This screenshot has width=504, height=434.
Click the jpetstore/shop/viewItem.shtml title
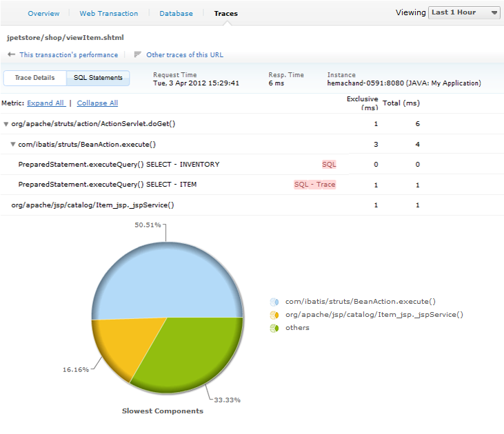[65, 38]
